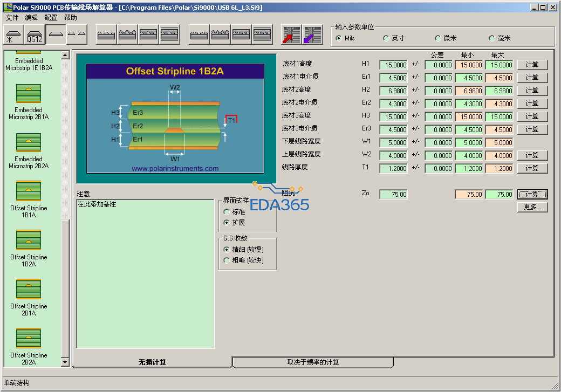
Task: Click structure list scroll up arrow
Action: click(x=65, y=54)
